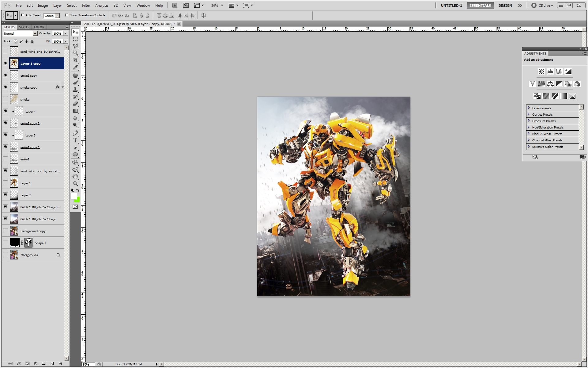The width and height of the screenshot is (588, 368).
Task: Select the Horizontal Type tool
Action: point(75,140)
